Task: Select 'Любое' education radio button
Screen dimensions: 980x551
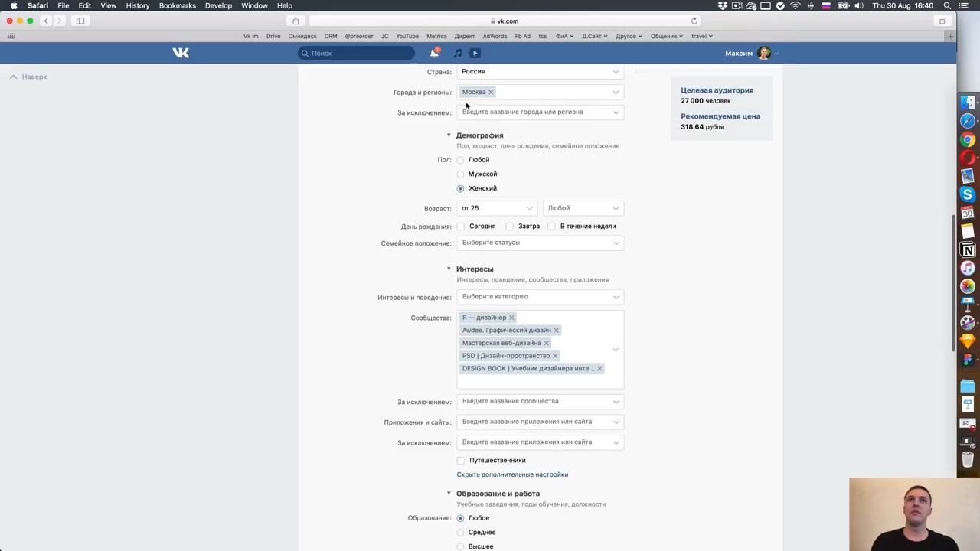Action: [460, 518]
